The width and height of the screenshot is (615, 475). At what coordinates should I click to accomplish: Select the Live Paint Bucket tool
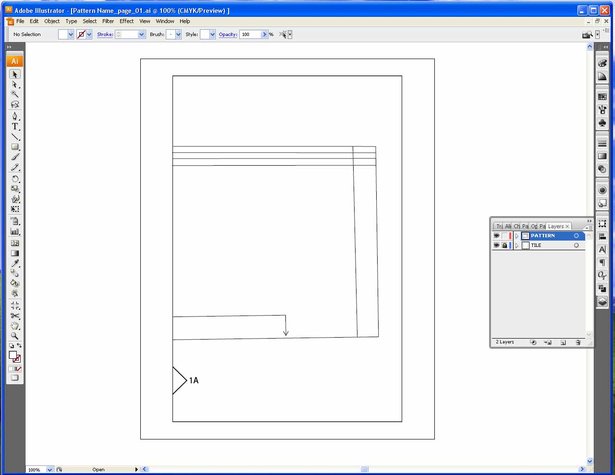tap(15, 283)
